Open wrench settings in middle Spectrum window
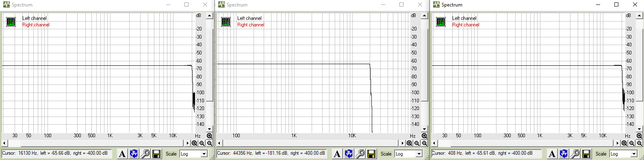Screen dimensions: 644x160 click(360, 154)
